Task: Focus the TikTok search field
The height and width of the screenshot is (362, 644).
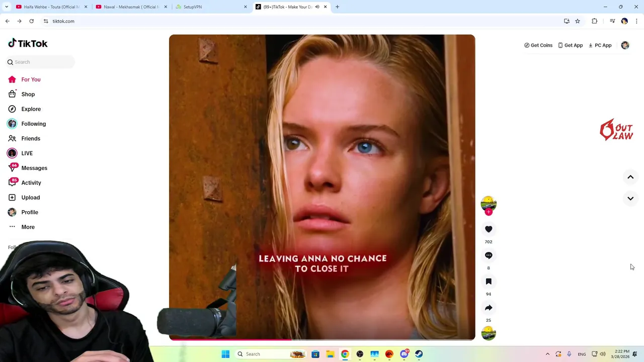Action: [x=41, y=62]
